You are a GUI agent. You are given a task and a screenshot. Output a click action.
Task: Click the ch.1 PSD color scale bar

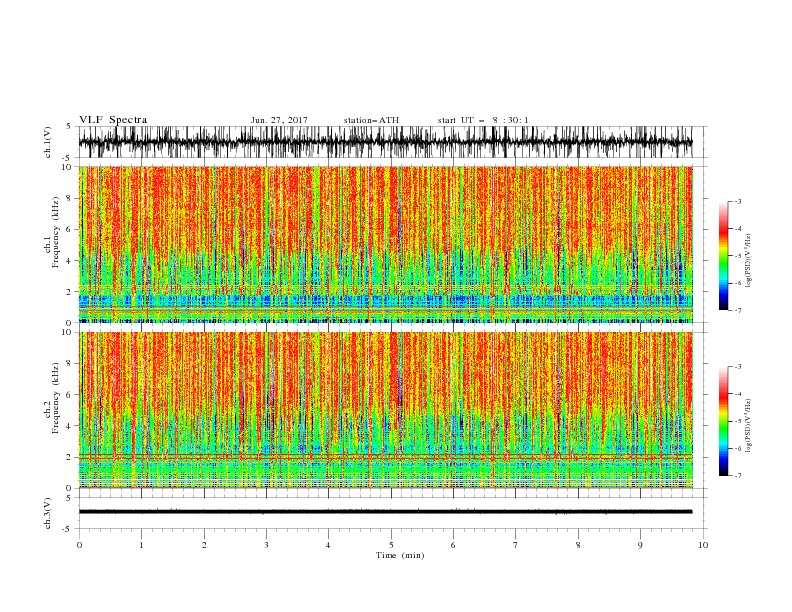pyautogui.click(x=723, y=255)
